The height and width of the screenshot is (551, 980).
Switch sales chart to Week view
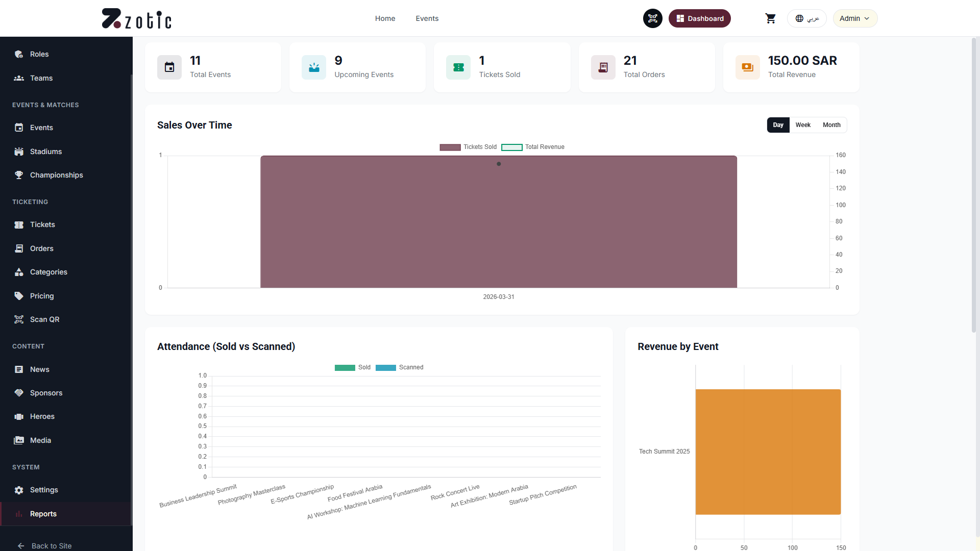click(802, 125)
